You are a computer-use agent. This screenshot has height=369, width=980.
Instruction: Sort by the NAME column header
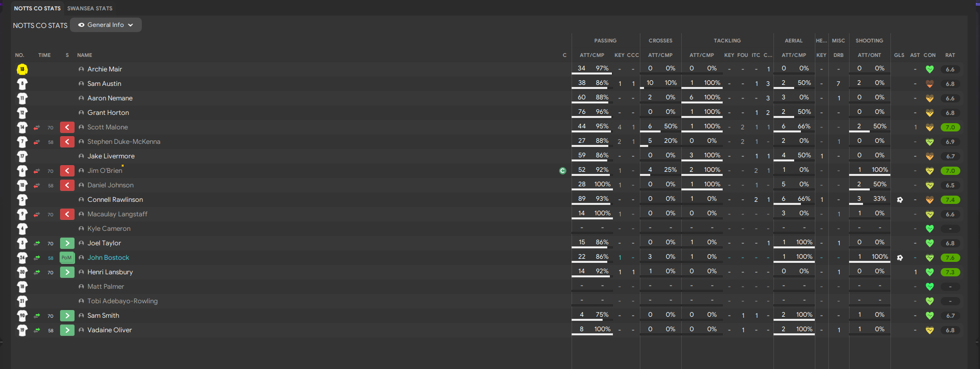coord(84,55)
